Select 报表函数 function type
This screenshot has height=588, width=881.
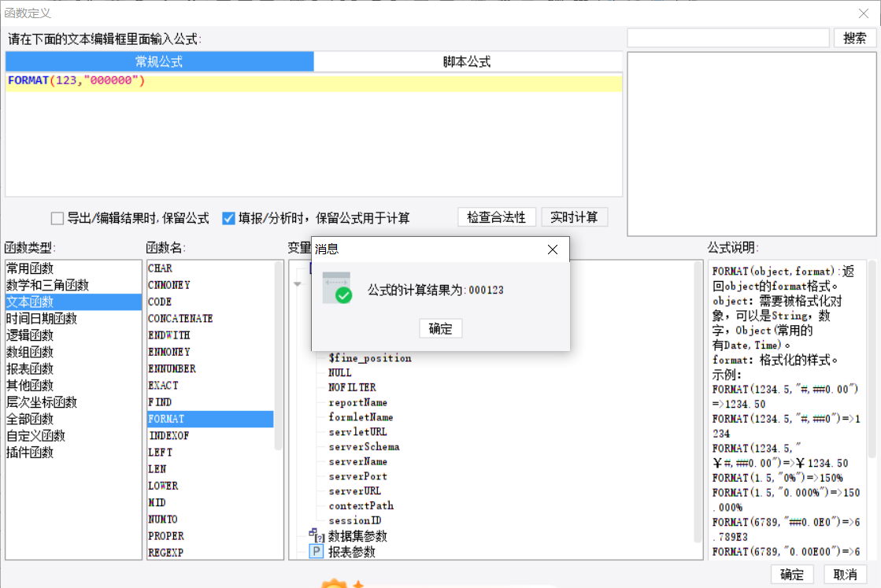73,369
